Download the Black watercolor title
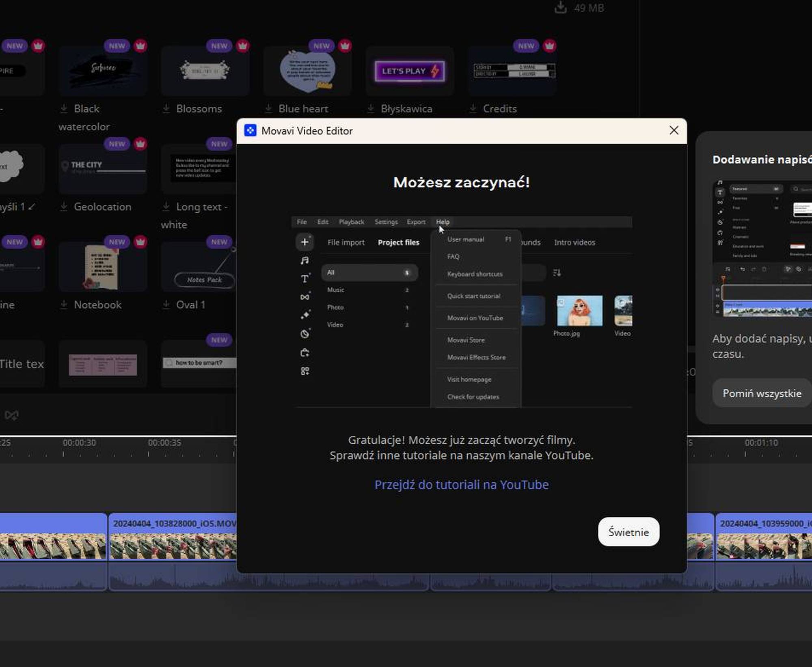Image resolution: width=812 pixels, height=667 pixels. pos(64,109)
